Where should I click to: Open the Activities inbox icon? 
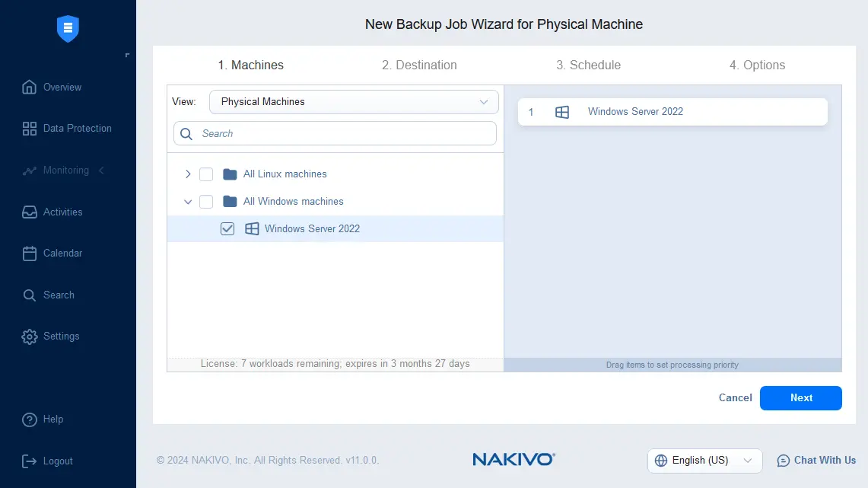30,212
